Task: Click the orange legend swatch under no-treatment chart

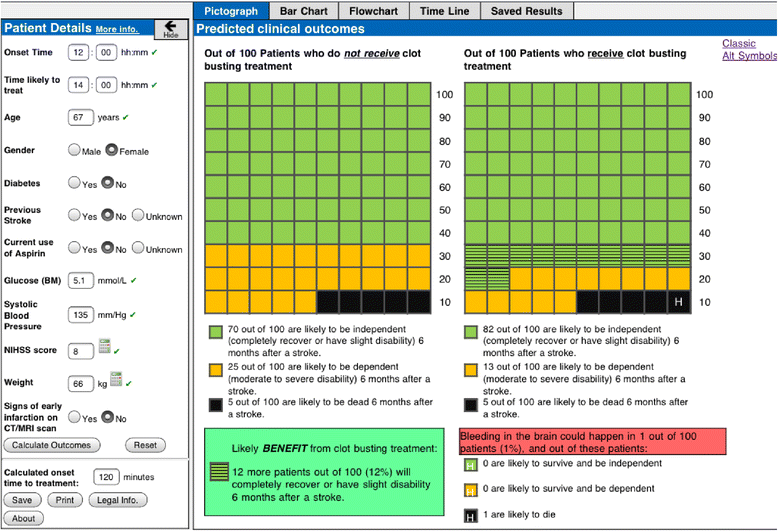Action: point(216,370)
